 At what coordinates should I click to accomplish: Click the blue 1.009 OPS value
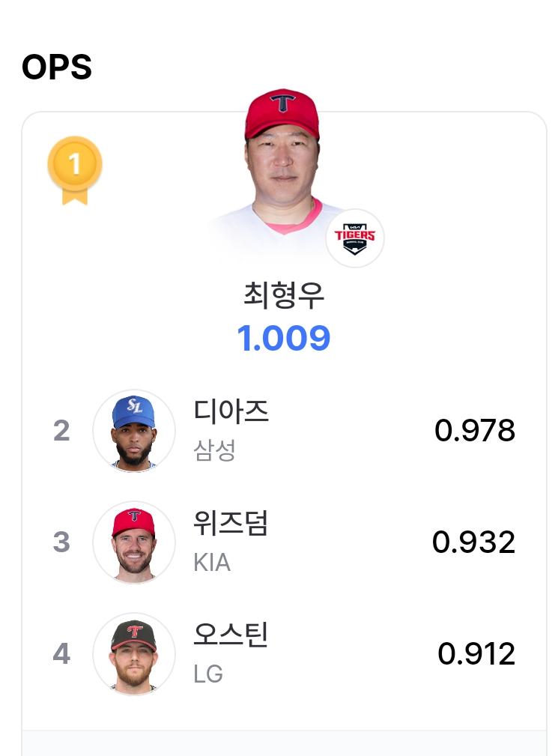coord(284,338)
